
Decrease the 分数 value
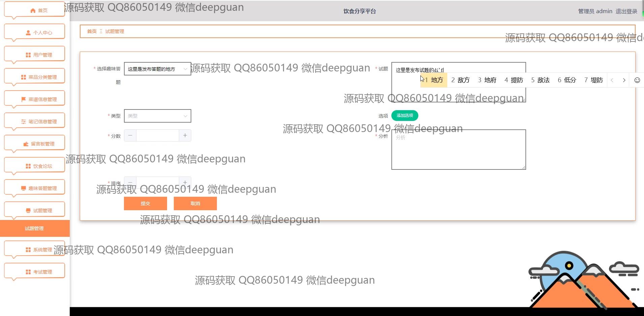coord(130,135)
